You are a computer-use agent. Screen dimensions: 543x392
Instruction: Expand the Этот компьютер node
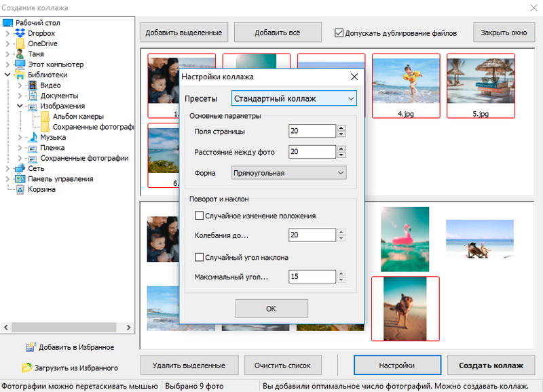click(x=7, y=64)
